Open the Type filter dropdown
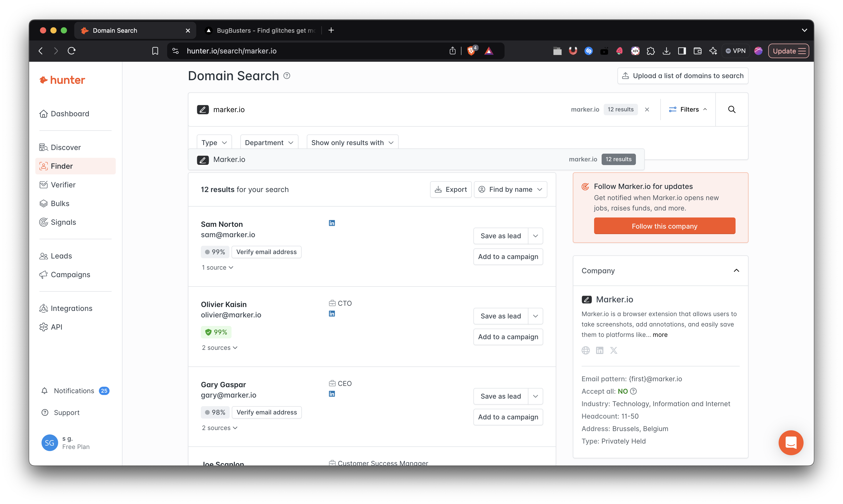The width and height of the screenshot is (843, 504). pyautogui.click(x=214, y=143)
